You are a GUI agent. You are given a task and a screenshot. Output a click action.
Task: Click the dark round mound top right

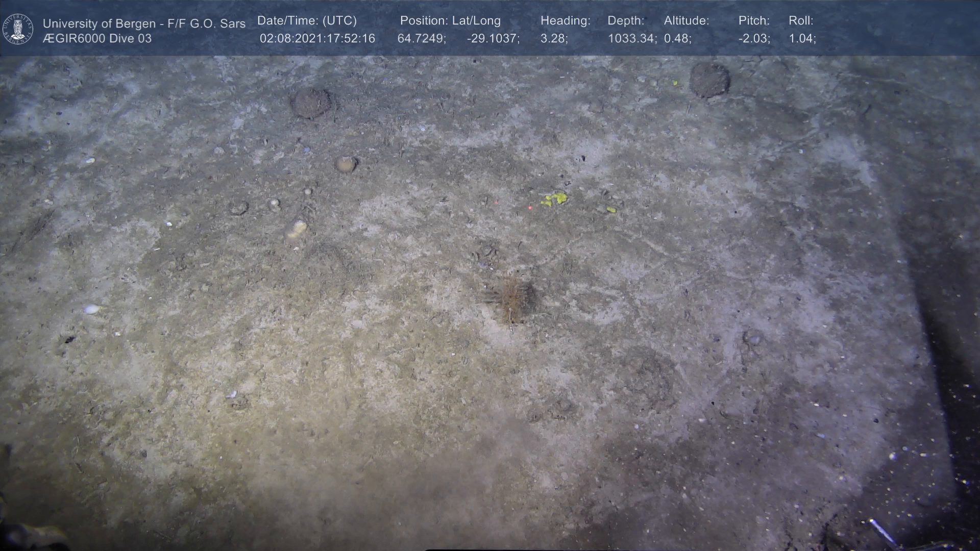(709, 80)
